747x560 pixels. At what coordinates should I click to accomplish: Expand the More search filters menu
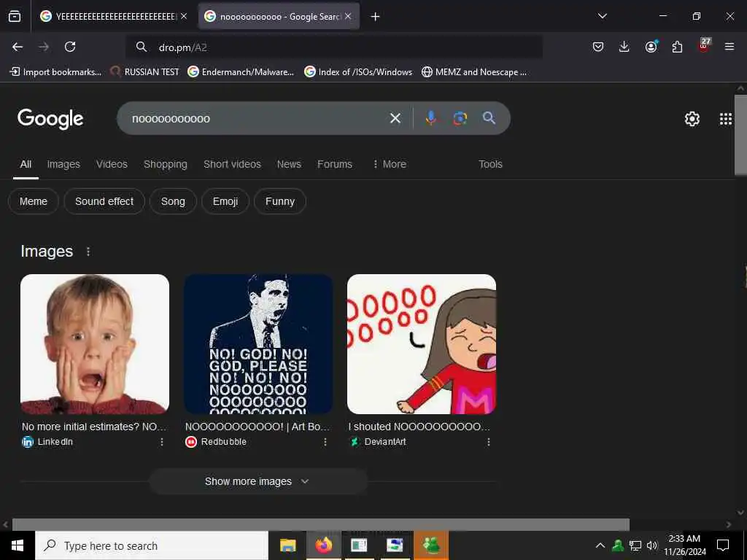pyautogui.click(x=390, y=164)
